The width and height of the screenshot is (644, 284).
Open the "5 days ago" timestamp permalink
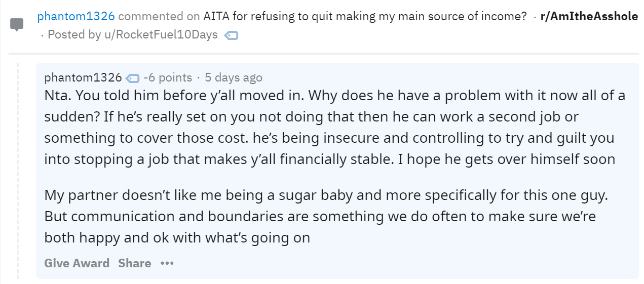233,77
